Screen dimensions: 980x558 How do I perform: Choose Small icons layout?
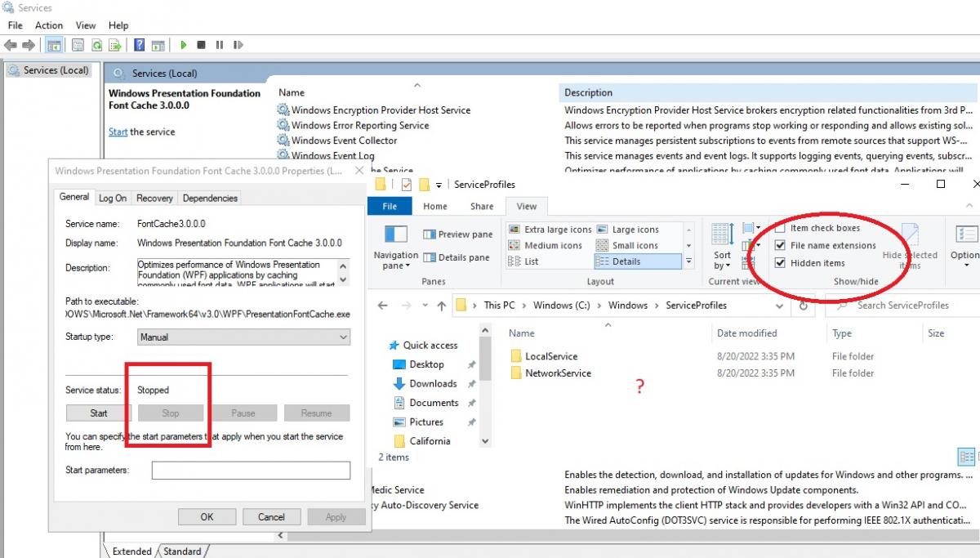(627, 245)
